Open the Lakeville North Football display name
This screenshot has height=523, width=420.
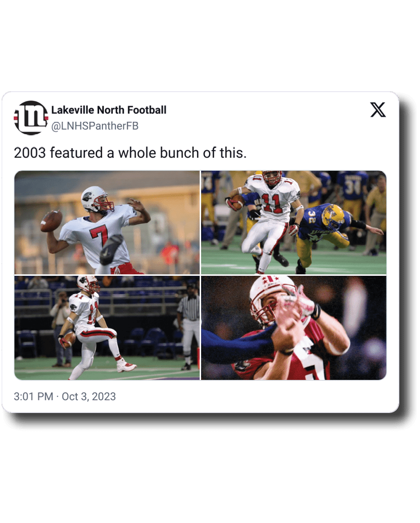click(x=108, y=110)
